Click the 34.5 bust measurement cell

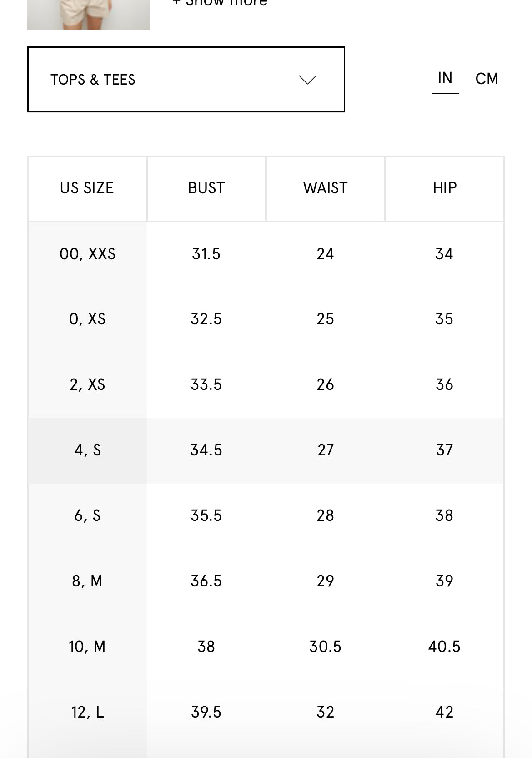pyautogui.click(x=206, y=450)
